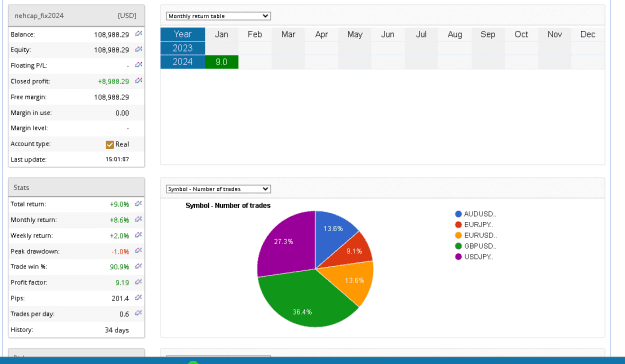Click the +8,988.29 Closed profit value

(x=114, y=81)
